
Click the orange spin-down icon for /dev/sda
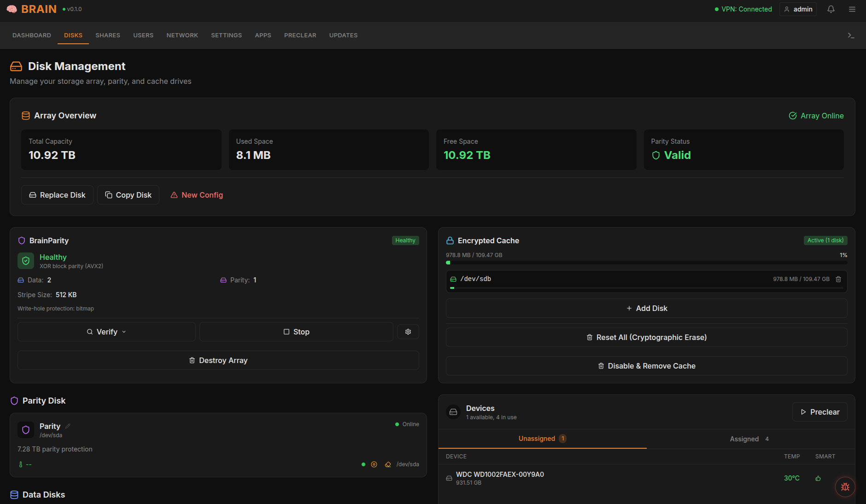tap(374, 464)
